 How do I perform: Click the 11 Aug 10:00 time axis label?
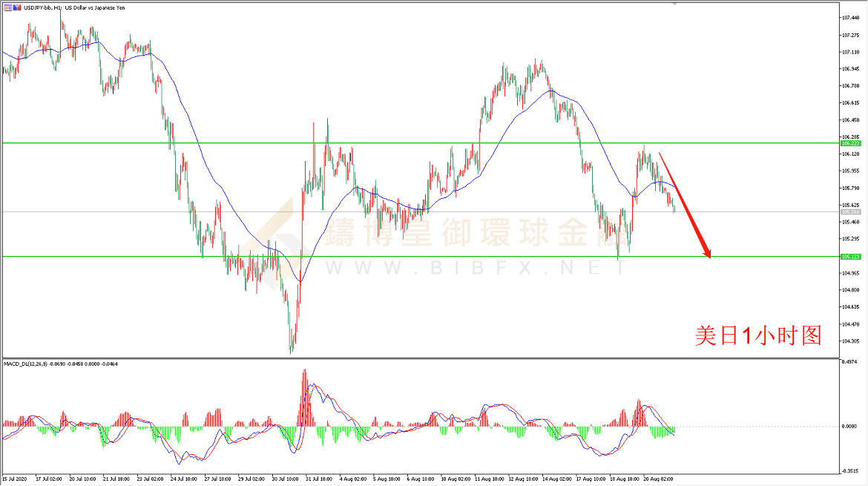pyautogui.click(x=487, y=479)
